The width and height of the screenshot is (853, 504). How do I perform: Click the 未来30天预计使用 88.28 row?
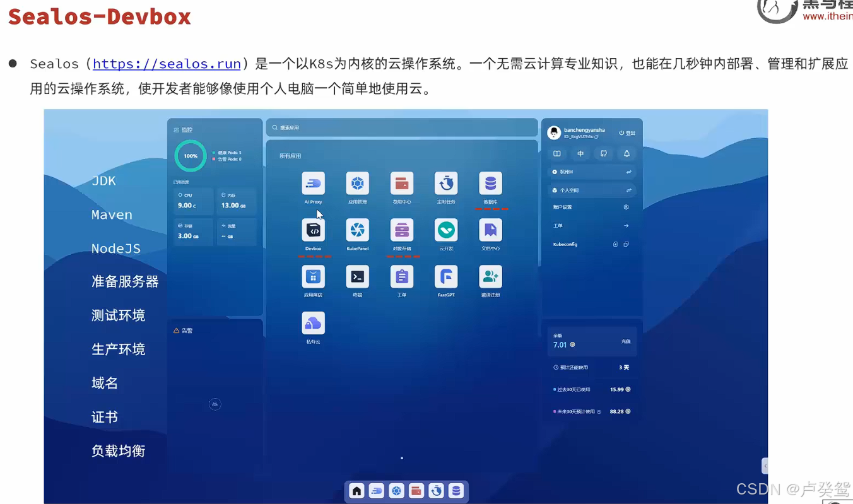point(591,411)
